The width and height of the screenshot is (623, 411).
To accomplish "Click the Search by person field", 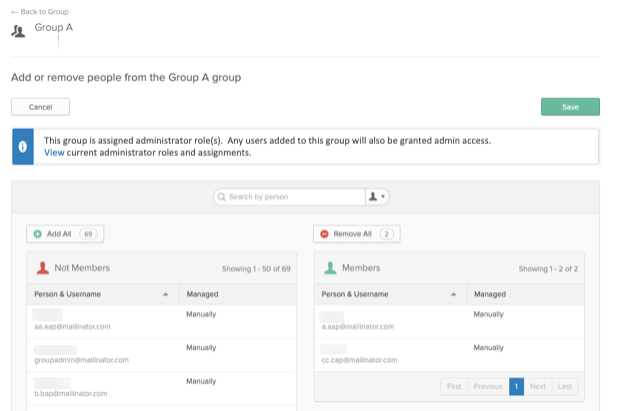I will point(289,197).
